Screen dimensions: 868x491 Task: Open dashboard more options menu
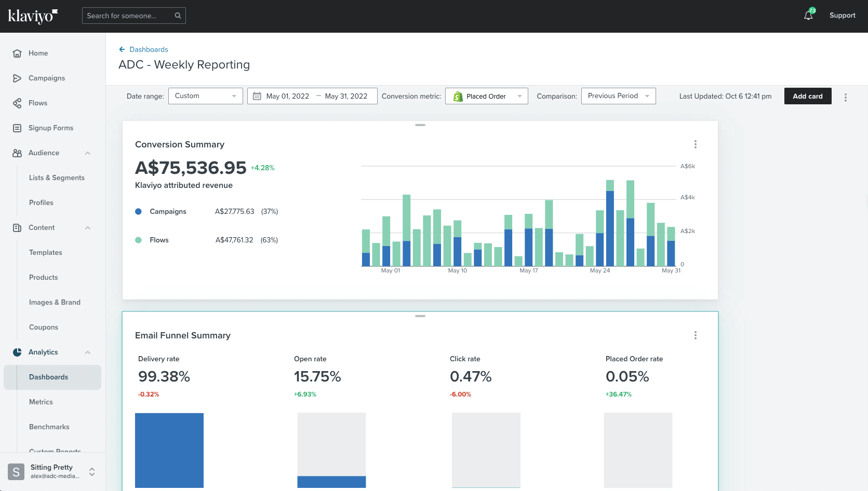[846, 97]
